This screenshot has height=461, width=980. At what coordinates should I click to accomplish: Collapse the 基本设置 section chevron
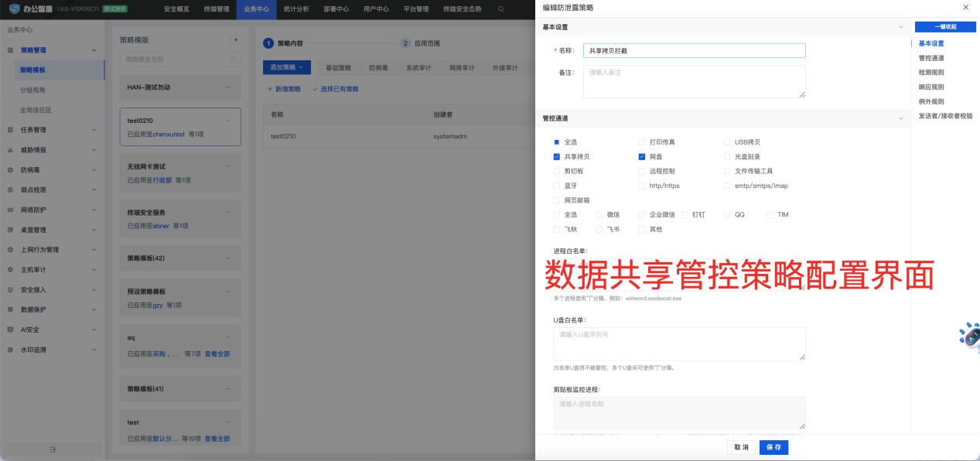pos(901,27)
